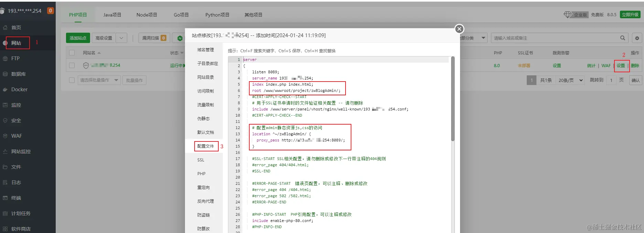Switch to Python项目 tab
The height and width of the screenshot is (233, 644).
pyautogui.click(x=217, y=15)
